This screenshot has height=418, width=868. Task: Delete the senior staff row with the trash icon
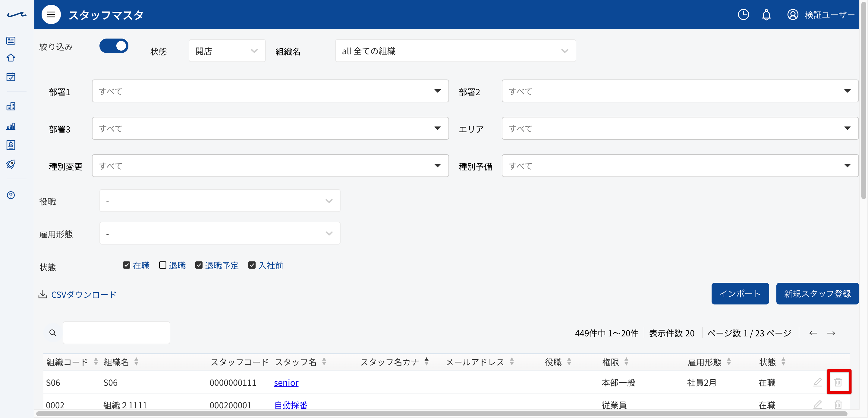(838, 382)
